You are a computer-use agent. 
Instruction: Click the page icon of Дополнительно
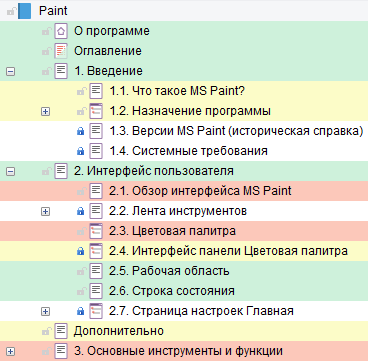tap(61, 331)
